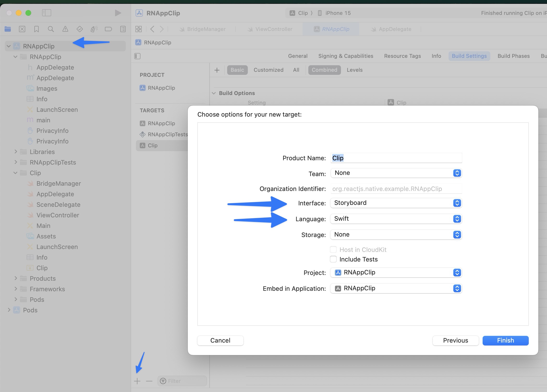Hide the project and targets list panel
This screenshot has width=547, height=392.
(x=137, y=56)
